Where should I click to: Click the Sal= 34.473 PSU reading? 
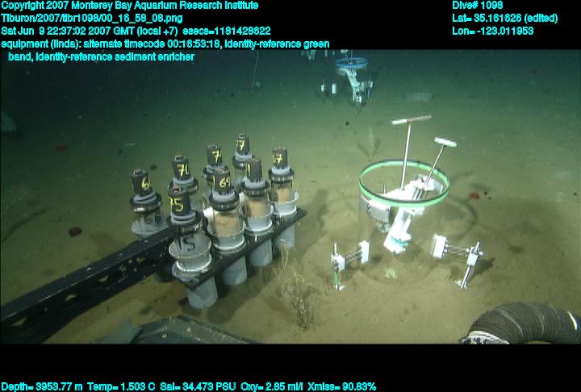click(x=198, y=387)
